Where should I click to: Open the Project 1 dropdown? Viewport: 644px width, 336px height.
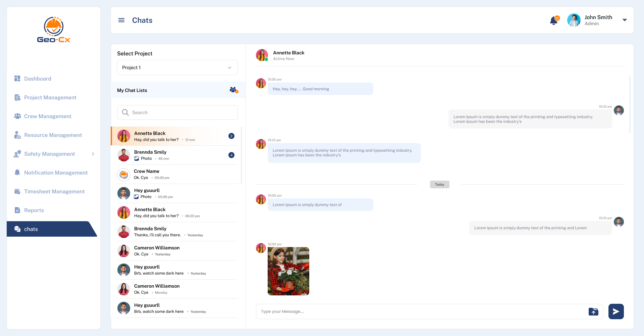[x=177, y=67]
